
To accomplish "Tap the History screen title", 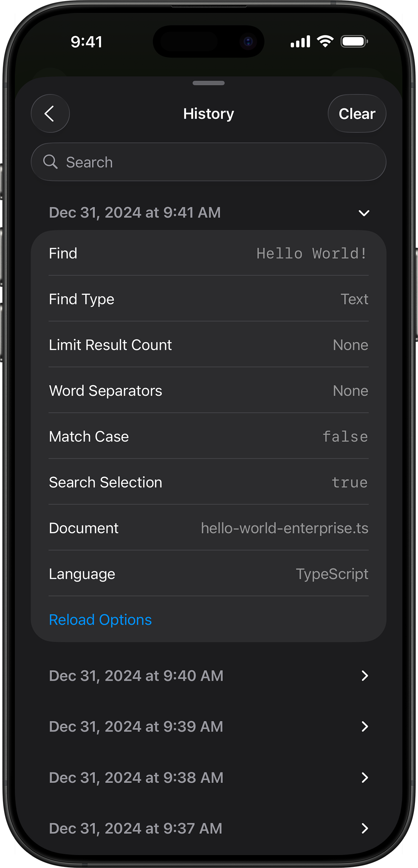I will (x=208, y=114).
